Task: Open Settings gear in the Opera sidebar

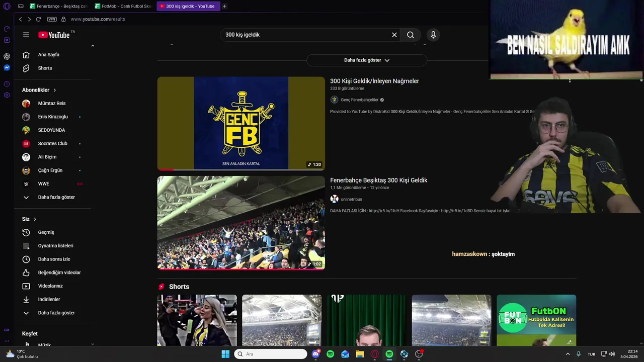Action: [7, 95]
